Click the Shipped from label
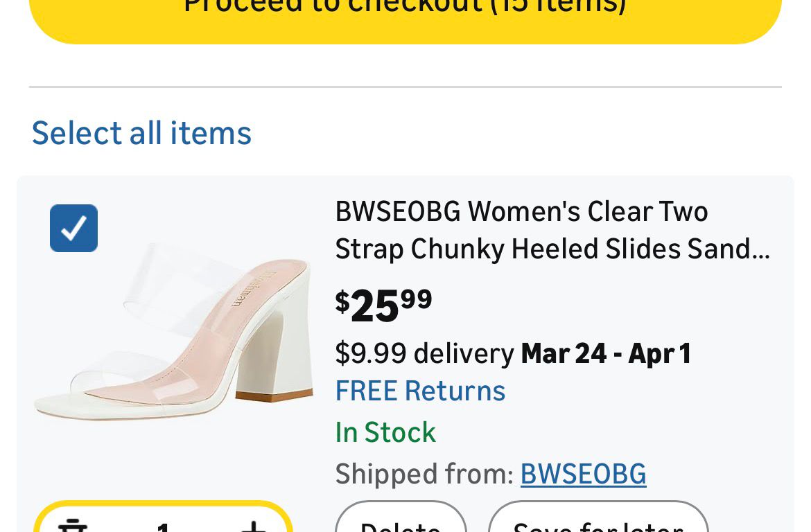The height and width of the screenshot is (532, 811). 424,474
